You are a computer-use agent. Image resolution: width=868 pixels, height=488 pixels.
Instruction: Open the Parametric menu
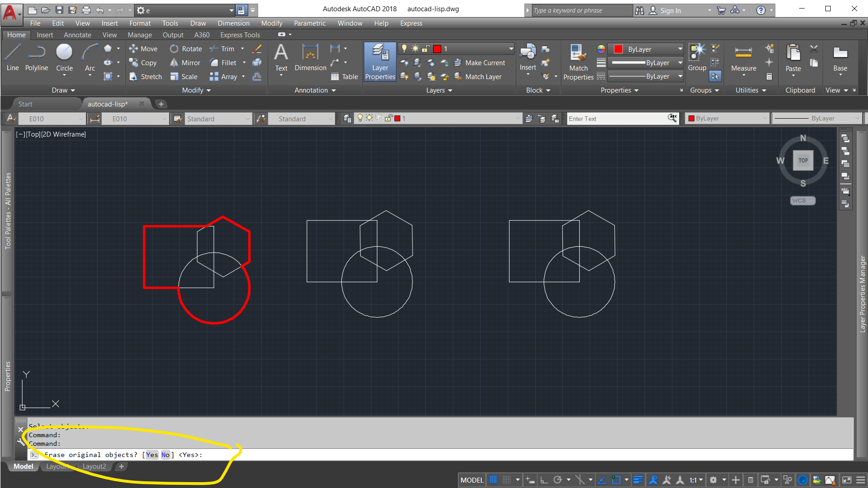tap(309, 23)
